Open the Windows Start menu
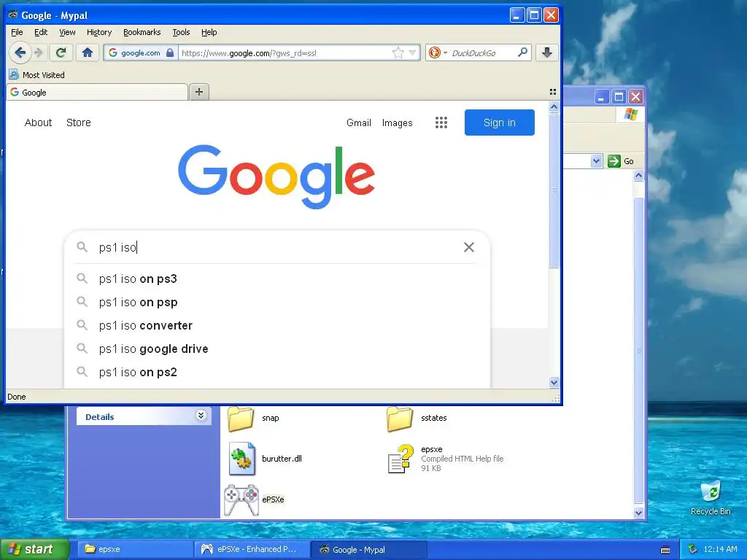747x560 pixels. 35,550
